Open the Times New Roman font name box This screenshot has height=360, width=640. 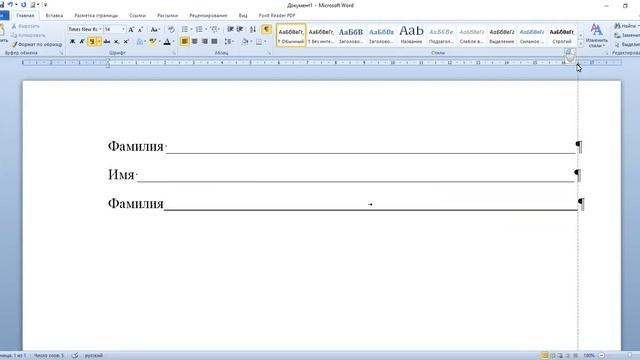85,29
